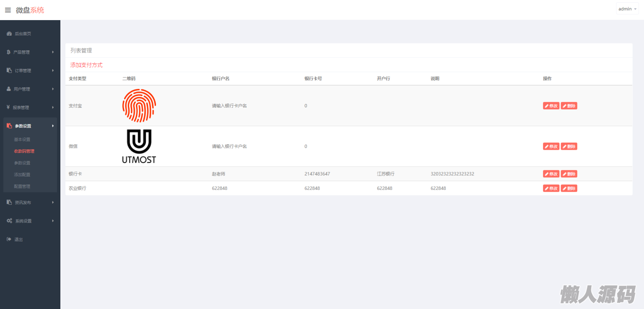
Task: Click the 银行卡号 column header
Action: pos(313,78)
